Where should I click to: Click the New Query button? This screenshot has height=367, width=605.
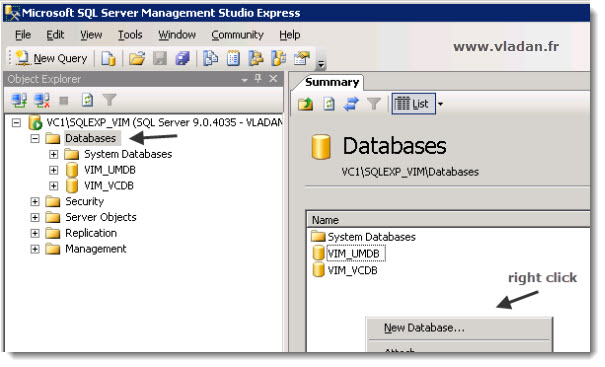[52, 59]
